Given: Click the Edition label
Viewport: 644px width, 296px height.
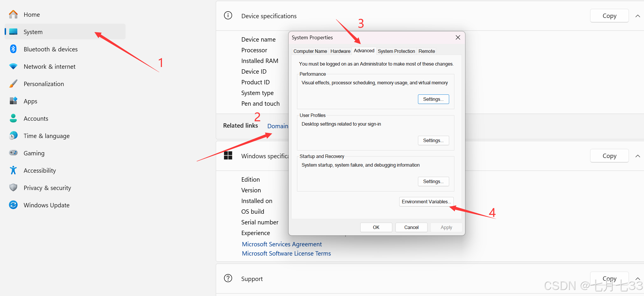Looking at the screenshot, I should click(x=251, y=179).
